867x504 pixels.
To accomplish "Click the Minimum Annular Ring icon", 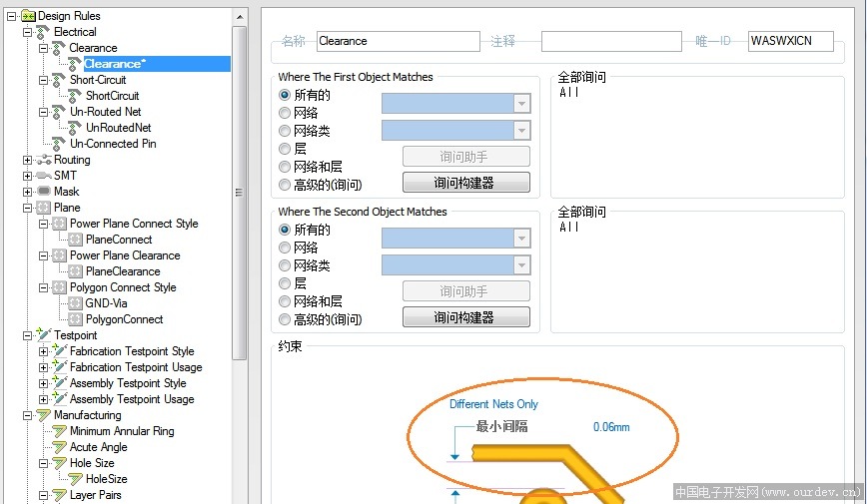I will click(60, 431).
